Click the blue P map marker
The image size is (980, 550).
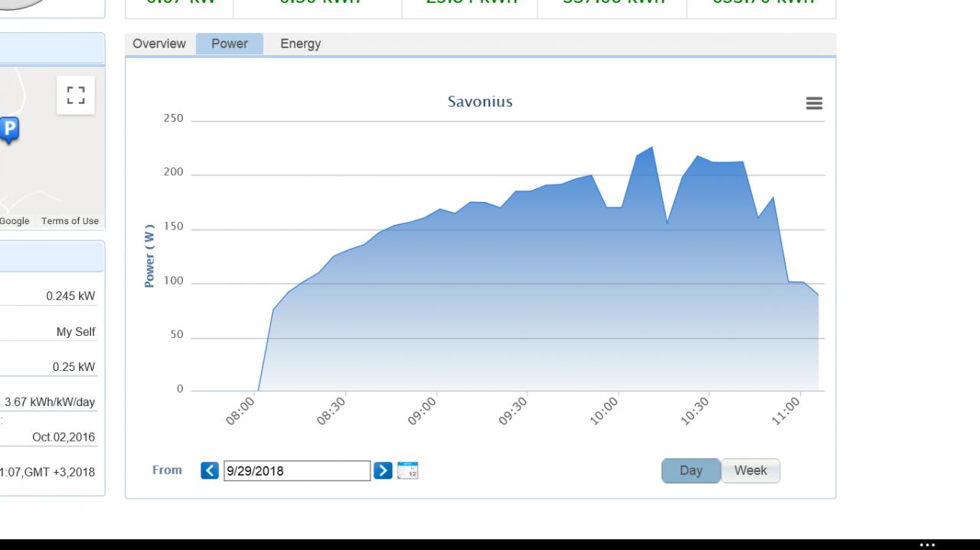(8, 130)
